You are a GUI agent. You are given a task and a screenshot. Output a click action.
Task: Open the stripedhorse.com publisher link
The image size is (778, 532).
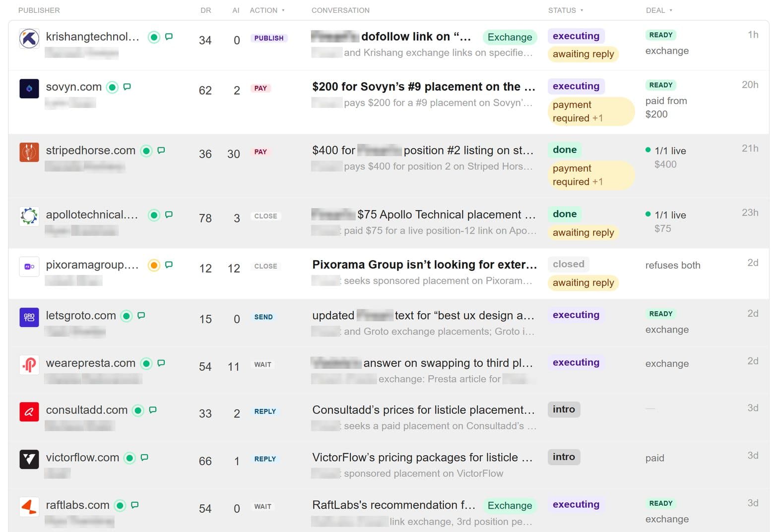90,150
